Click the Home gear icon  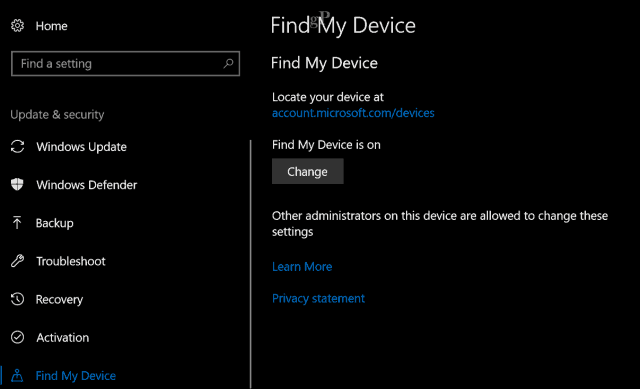(17, 26)
